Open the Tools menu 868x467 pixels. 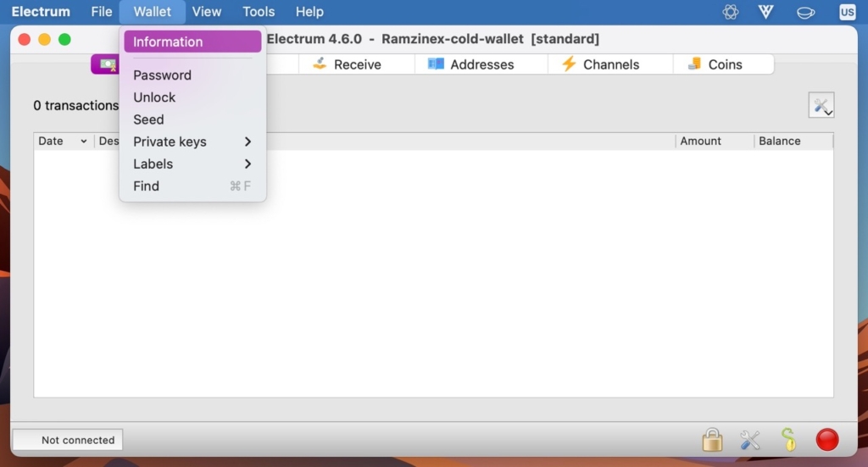pyautogui.click(x=259, y=12)
